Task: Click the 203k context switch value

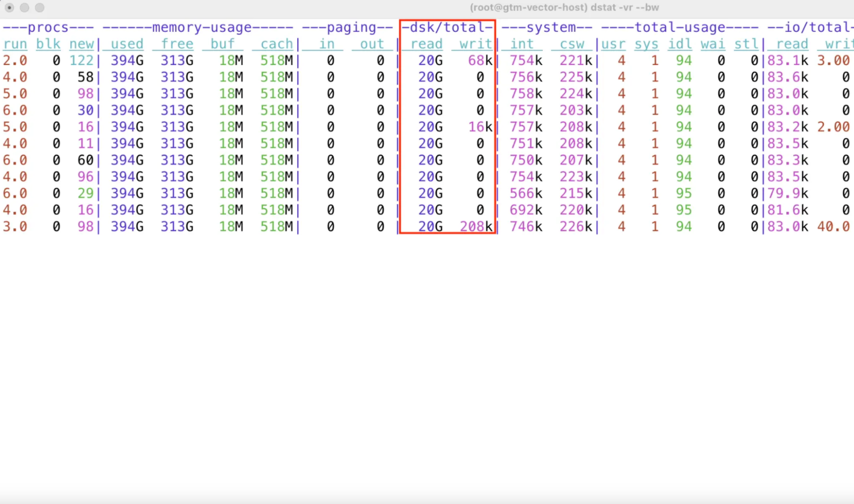Action: tap(576, 110)
